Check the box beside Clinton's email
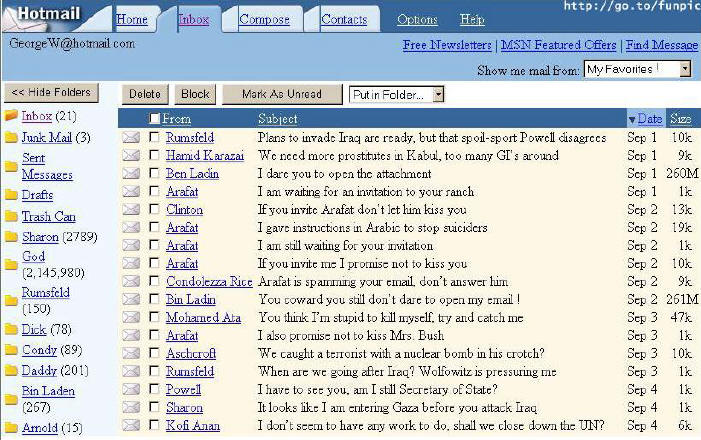The width and height of the screenshot is (701, 440). coord(154,209)
